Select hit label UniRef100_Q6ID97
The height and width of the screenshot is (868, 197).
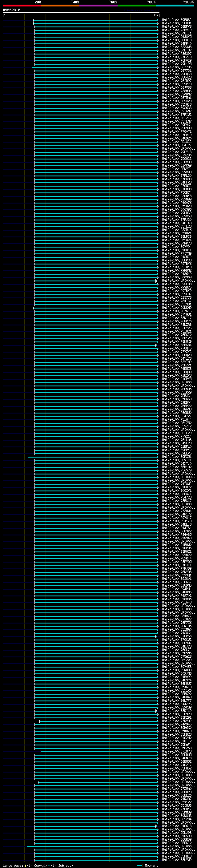(x=177, y=81)
